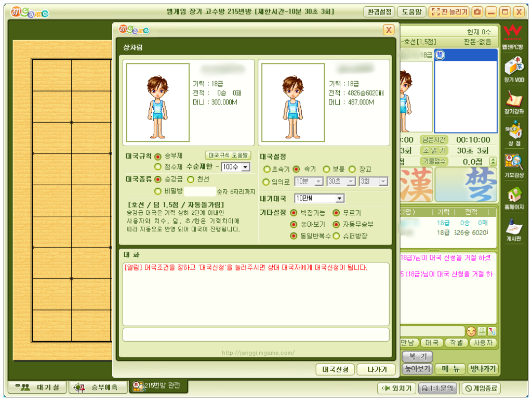Screen dimensions: 532x401
Task: Click the chat message input field
Action: coord(256,334)
